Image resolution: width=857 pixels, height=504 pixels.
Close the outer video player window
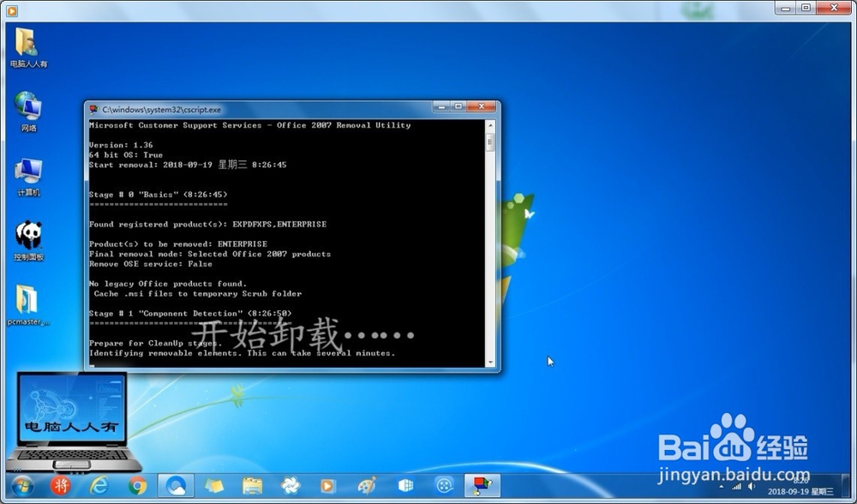point(834,8)
